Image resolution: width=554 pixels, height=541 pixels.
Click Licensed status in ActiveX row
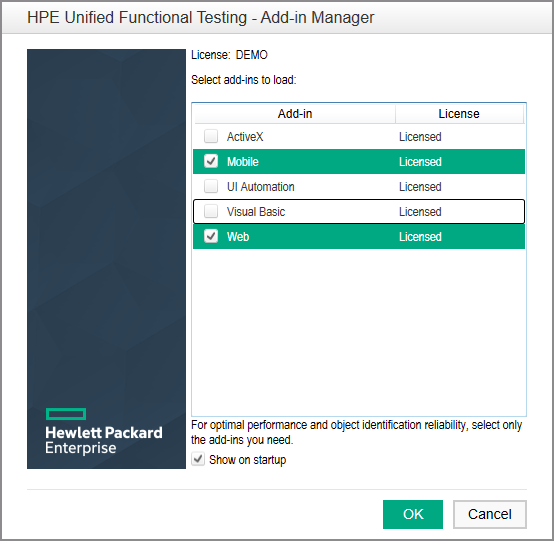pyautogui.click(x=420, y=137)
